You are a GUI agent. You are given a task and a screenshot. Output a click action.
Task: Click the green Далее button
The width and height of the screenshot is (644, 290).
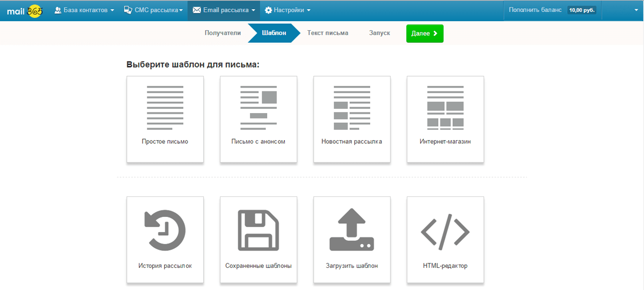(425, 33)
